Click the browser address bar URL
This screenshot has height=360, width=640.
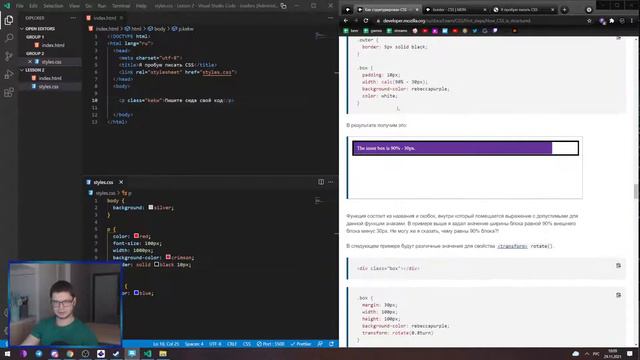(457, 21)
